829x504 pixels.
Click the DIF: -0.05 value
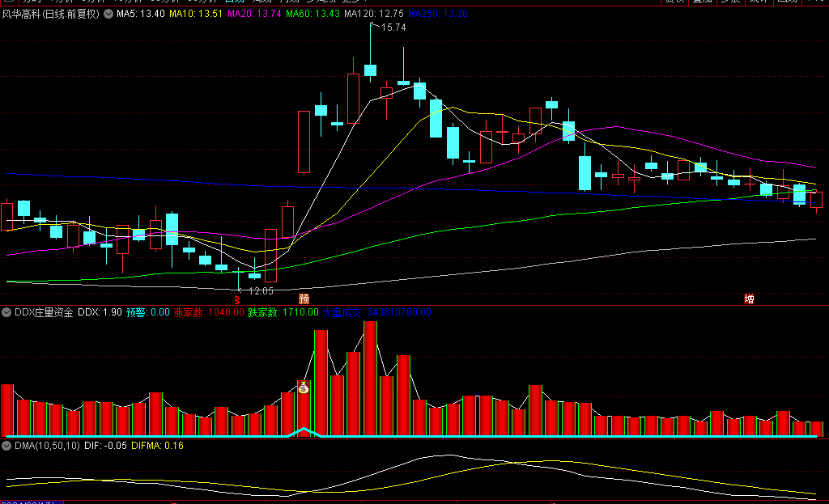(106, 446)
